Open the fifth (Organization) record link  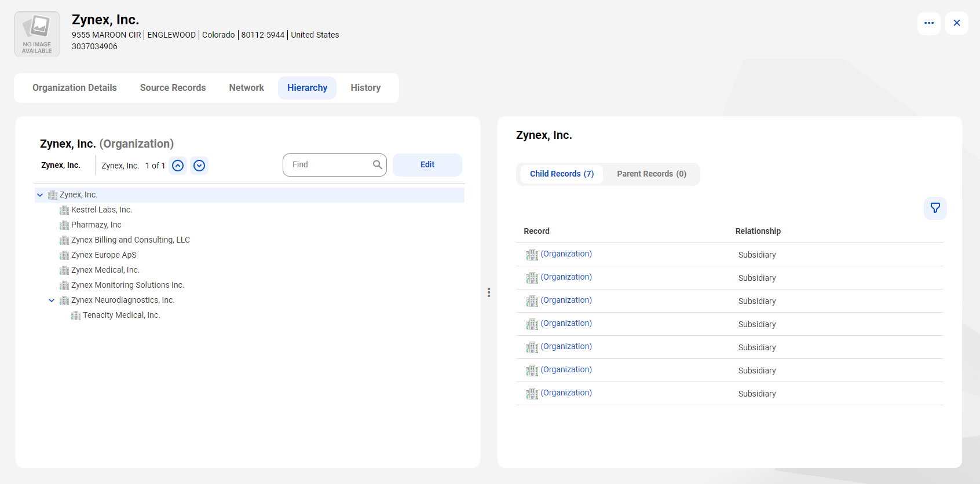(566, 347)
